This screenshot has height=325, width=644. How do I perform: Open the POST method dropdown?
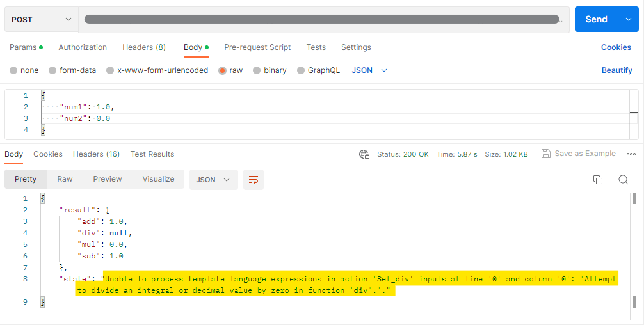41,19
